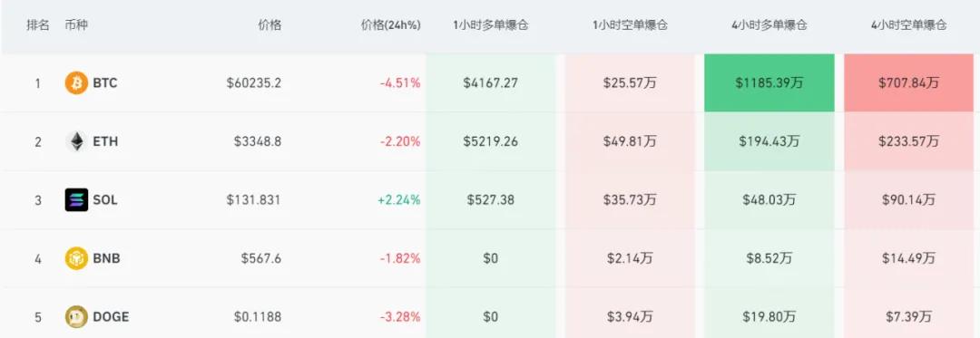Click the Ethereum ETH coin icon
The width and height of the screenshot is (980, 338).
(76, 141)
